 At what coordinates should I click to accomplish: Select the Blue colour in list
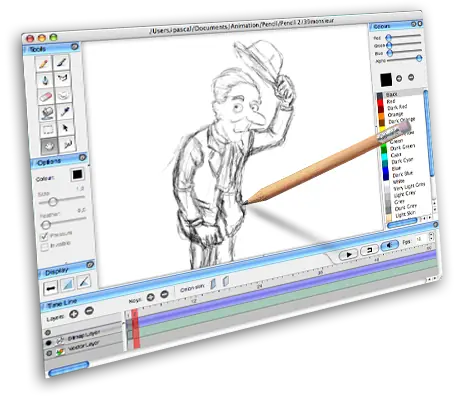pyautogui.click(x=396, y=168)
